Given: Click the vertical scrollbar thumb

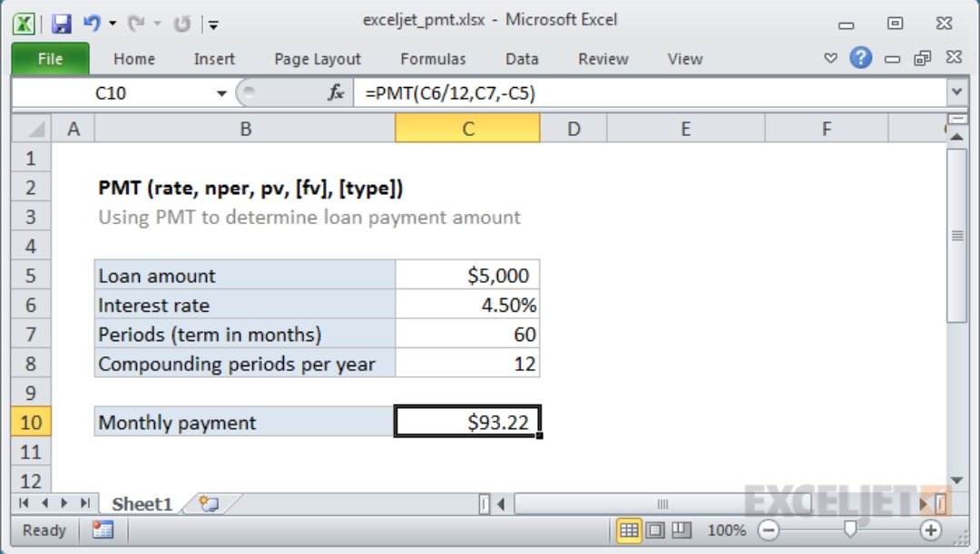Looking at the screenshot, I should (957, 236).
